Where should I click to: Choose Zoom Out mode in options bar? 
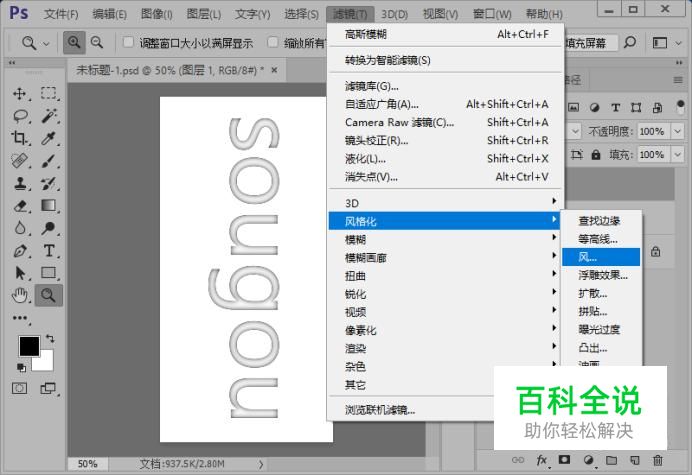[x=97, y=42]
